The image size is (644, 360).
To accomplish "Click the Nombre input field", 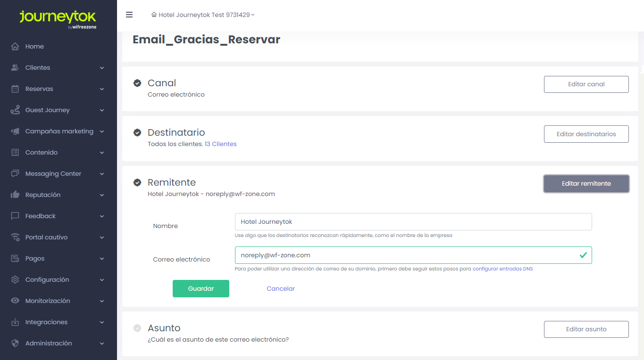I will (413, 221).
